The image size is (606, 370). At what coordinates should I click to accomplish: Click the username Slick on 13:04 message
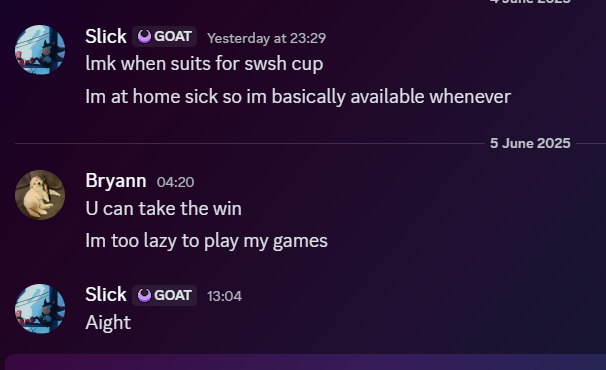(x=106, y=295)
